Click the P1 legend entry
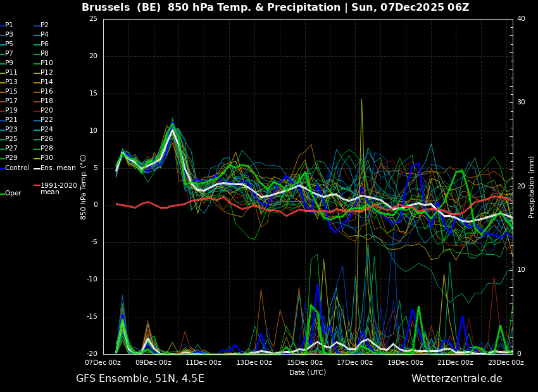Viewport: 538px width, 392px height. (7, 25)
